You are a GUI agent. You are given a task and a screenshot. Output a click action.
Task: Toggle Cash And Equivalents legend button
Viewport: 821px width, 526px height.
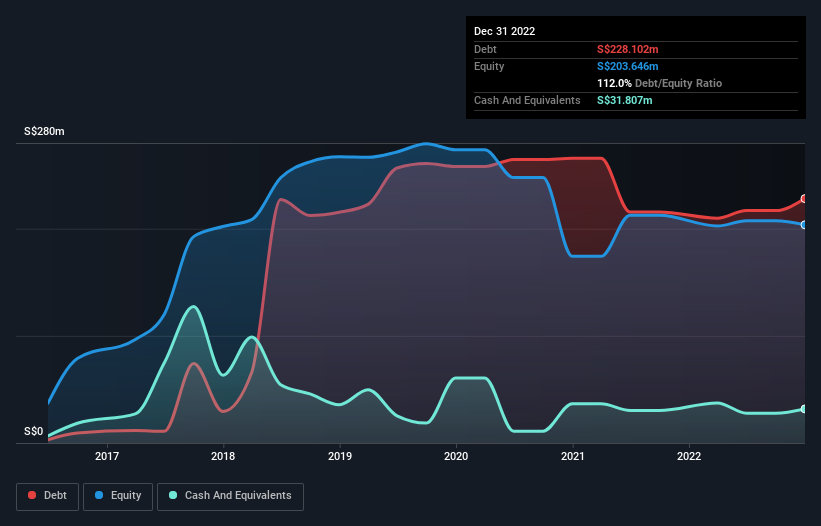pyautogui.click(x=230, y=496)
